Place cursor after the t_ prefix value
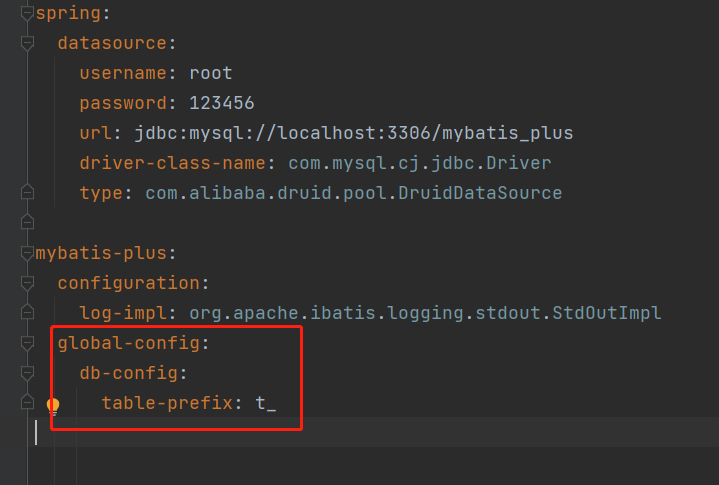This screenshot has height=485, width=719. coord(277,404)
